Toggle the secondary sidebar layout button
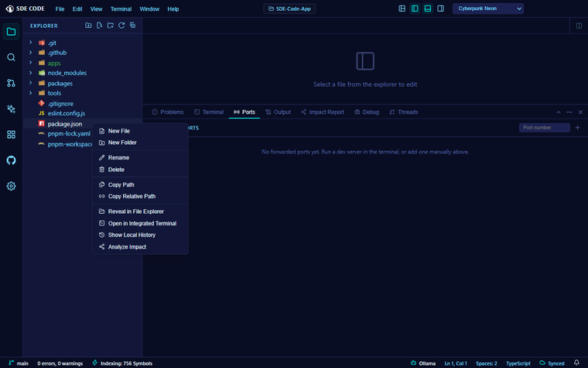Image resolution: width=588 pixels, height=368 pixels. click(441, 9)
